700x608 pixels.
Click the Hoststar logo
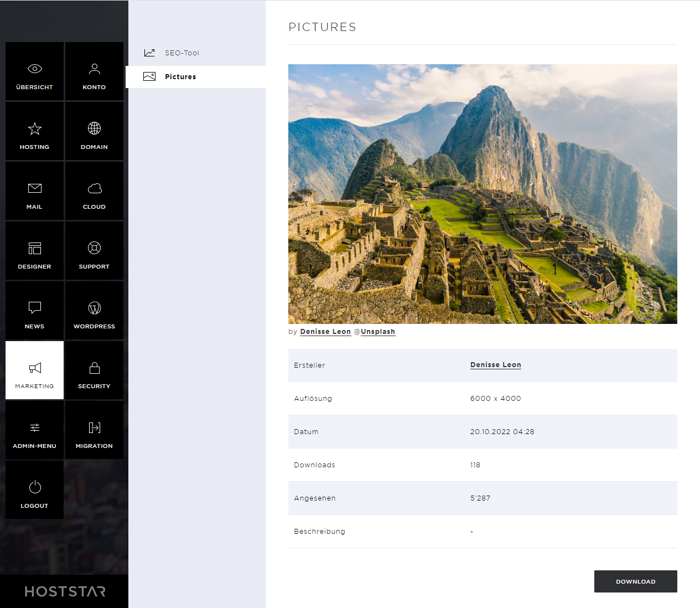pyautogui.click(x=65, y=591)
